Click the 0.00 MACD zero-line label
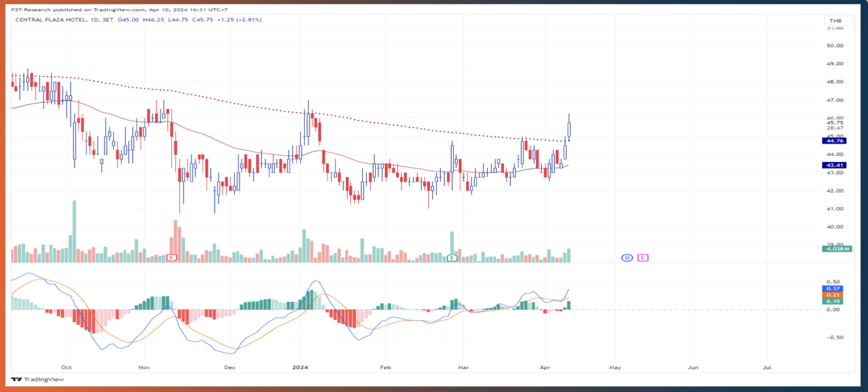 pos(834,310)
